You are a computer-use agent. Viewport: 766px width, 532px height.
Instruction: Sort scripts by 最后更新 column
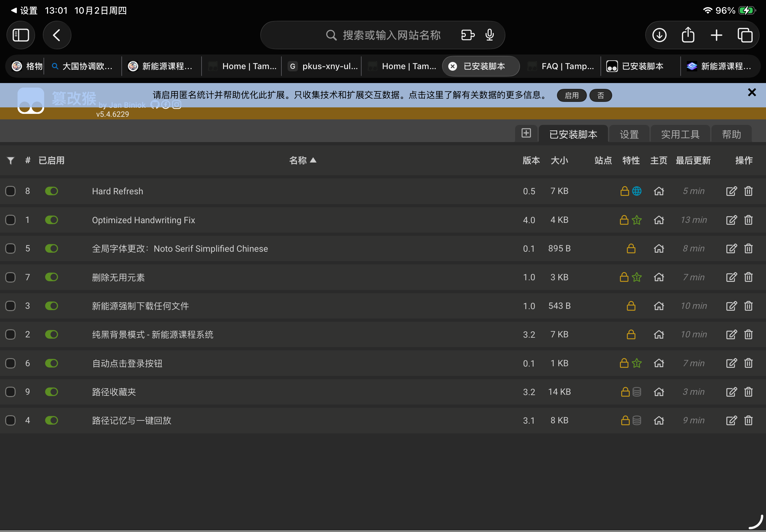point(693,161)
